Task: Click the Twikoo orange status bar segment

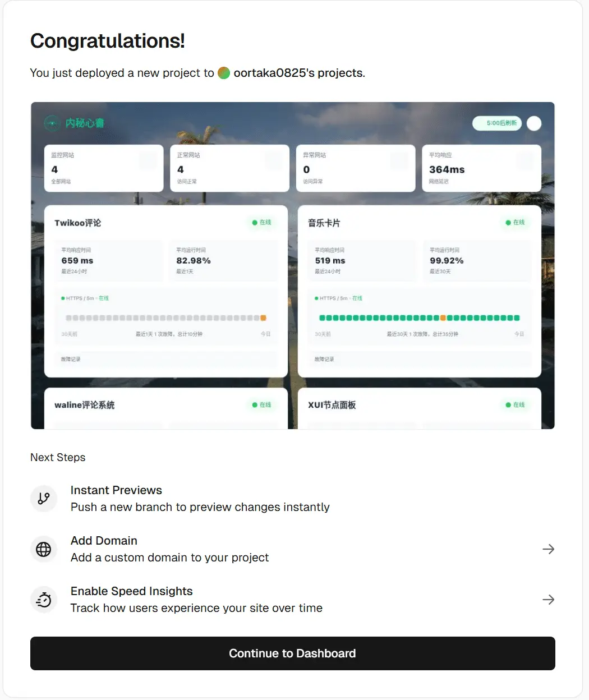Action: tap(263, 318)
